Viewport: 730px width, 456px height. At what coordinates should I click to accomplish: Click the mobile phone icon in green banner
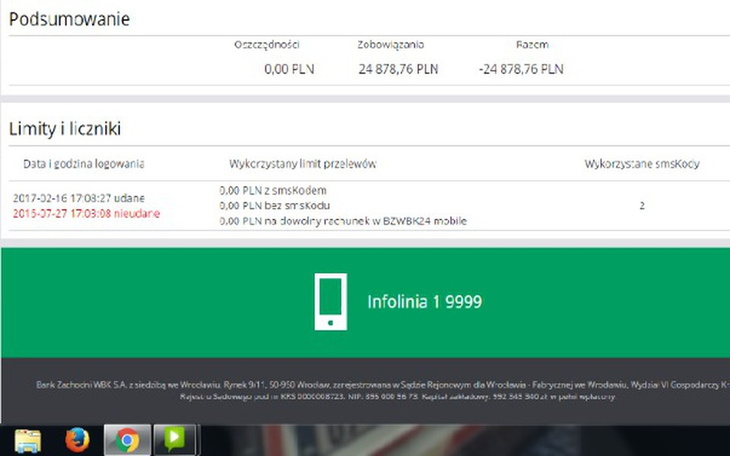click(x=330, y=301)
